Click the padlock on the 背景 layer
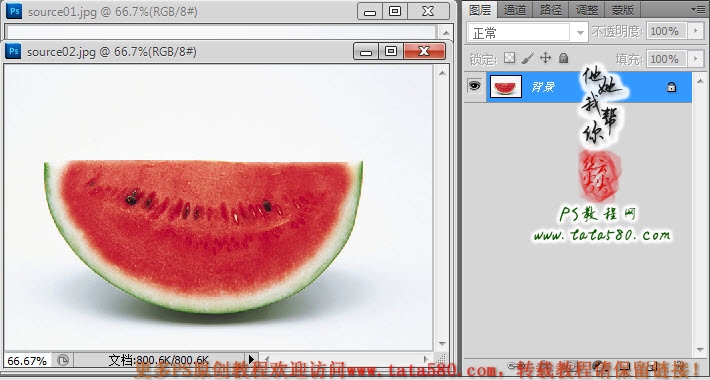This screenshot has width=710, height=380. (x=671, y=87)
